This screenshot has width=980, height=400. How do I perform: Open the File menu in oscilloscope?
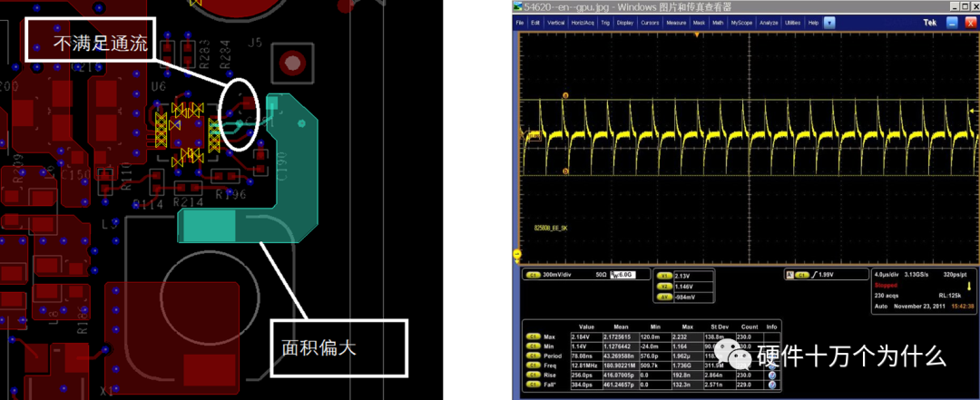(520, 22)
